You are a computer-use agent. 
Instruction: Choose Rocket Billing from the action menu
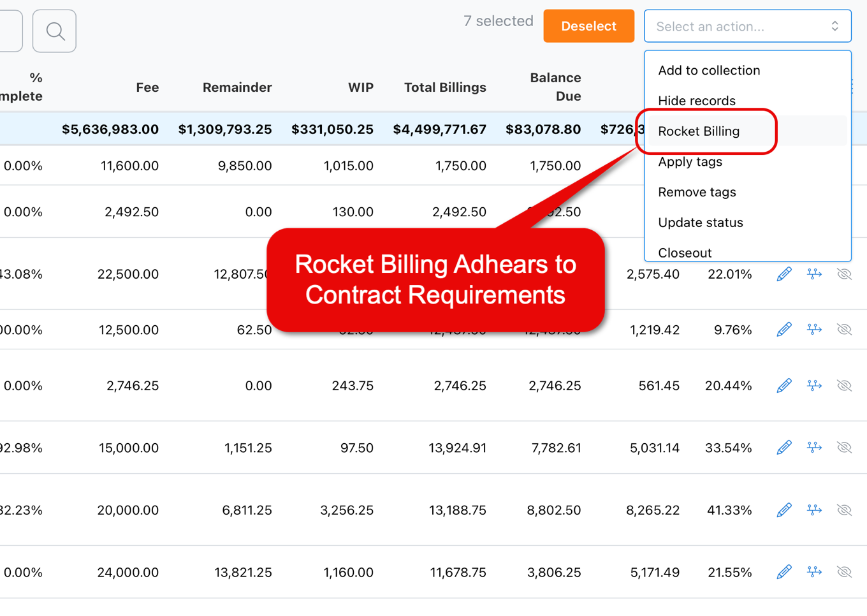point(699,131)
